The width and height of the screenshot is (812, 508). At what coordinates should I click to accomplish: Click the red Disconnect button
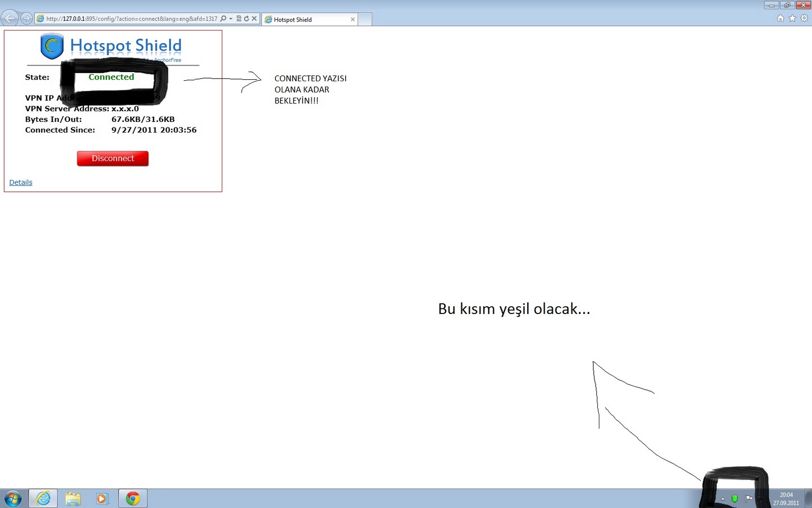pos(113,158)
